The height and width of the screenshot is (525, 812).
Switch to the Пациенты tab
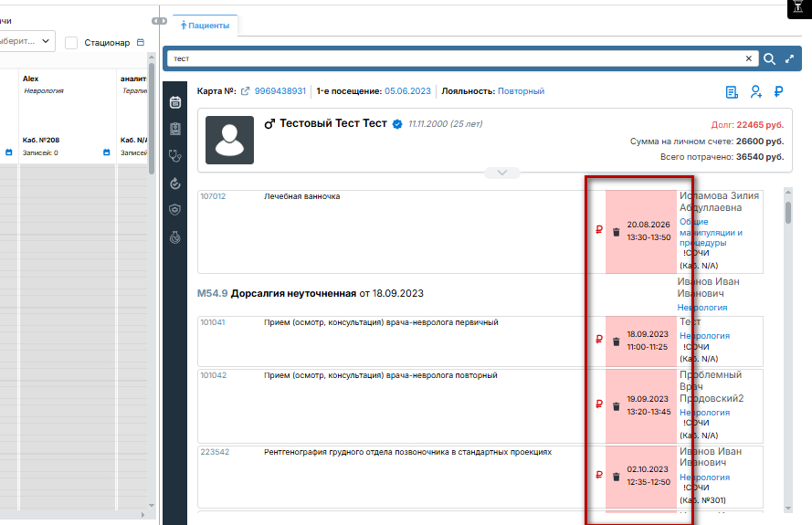pyautogui.click(x=206, y=26)
